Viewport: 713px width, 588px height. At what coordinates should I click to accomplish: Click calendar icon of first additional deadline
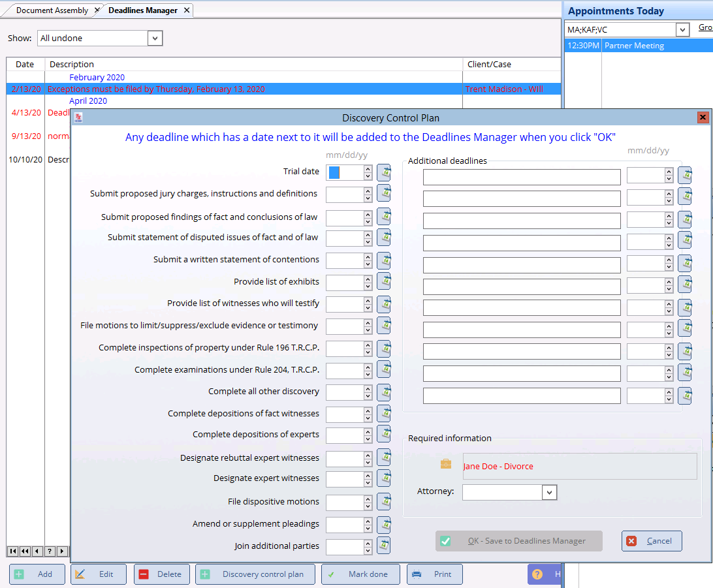point(685,176)
